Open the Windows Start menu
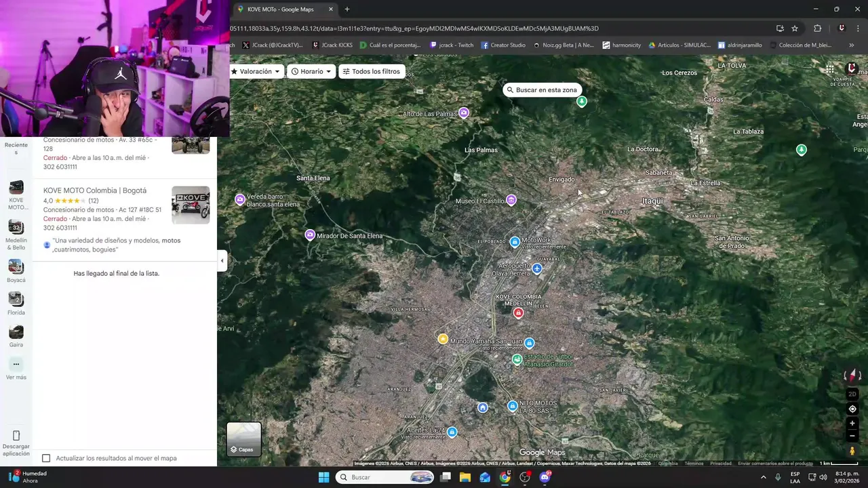The width and height of the screenshot is (868, 488). [323, 477]
